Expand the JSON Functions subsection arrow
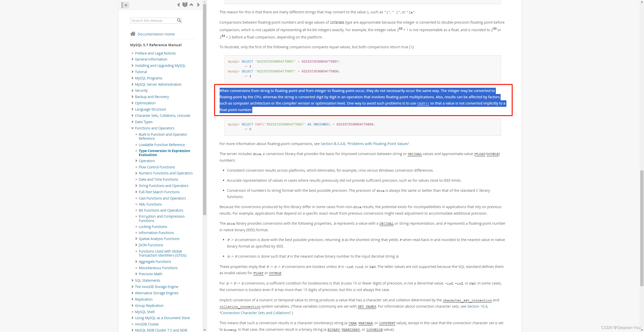 [x=136, y=245]
